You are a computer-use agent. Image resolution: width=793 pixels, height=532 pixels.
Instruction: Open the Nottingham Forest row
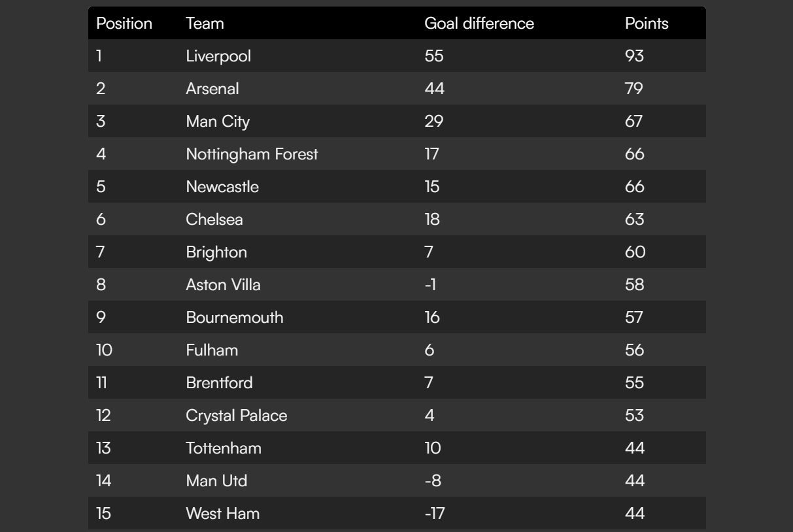pyautogui.click(x=252, y=154)
